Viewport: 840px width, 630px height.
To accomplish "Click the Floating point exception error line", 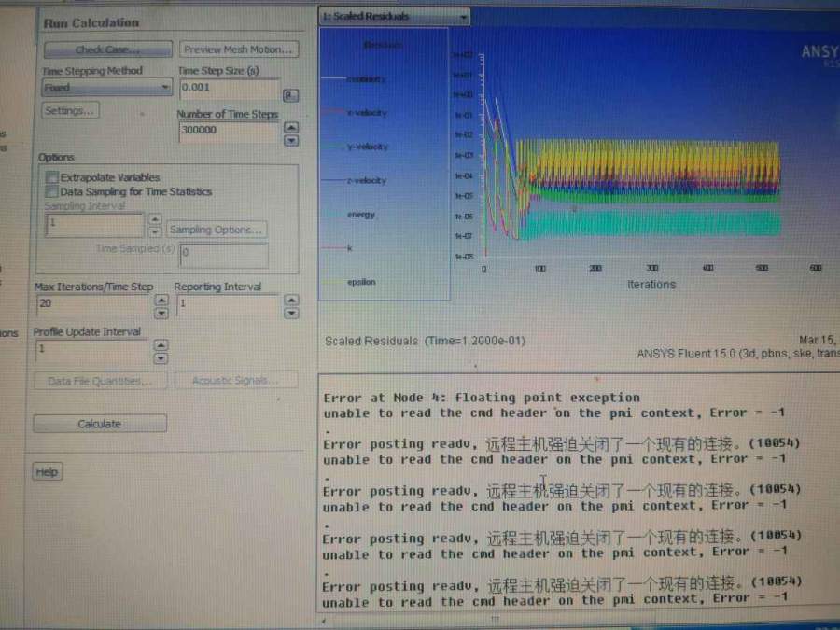I will point(482,398).
